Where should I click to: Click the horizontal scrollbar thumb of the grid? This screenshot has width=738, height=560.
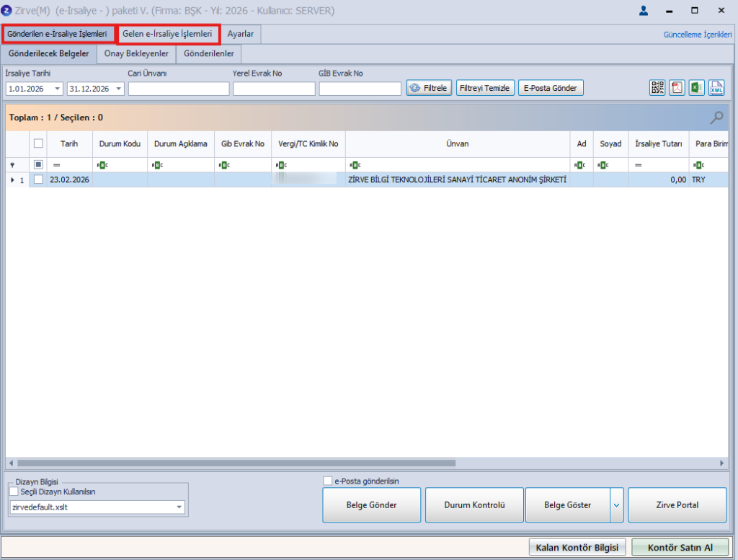pos(236,463)
